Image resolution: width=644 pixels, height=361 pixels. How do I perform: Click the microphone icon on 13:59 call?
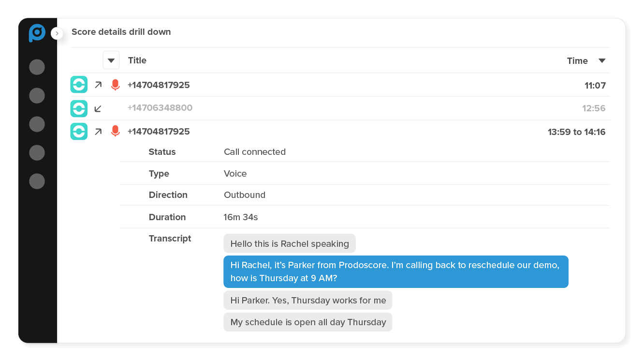coord(115,131)
